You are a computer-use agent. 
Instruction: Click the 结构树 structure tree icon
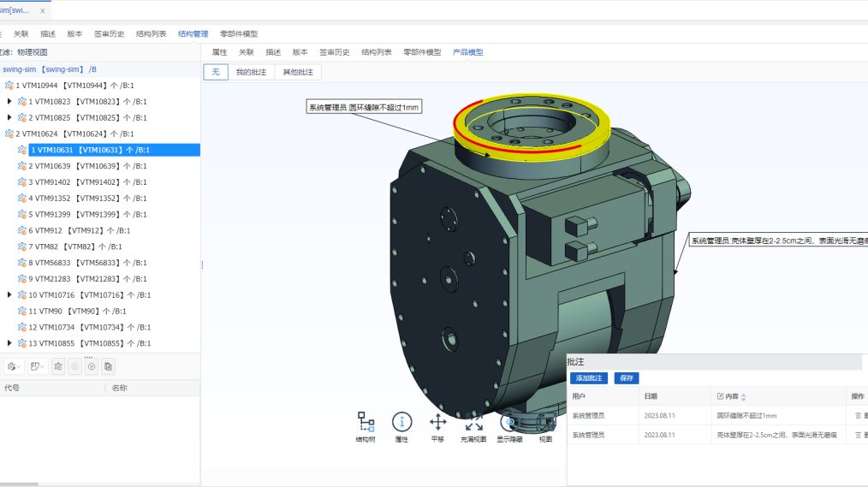[x=366, y=422]
